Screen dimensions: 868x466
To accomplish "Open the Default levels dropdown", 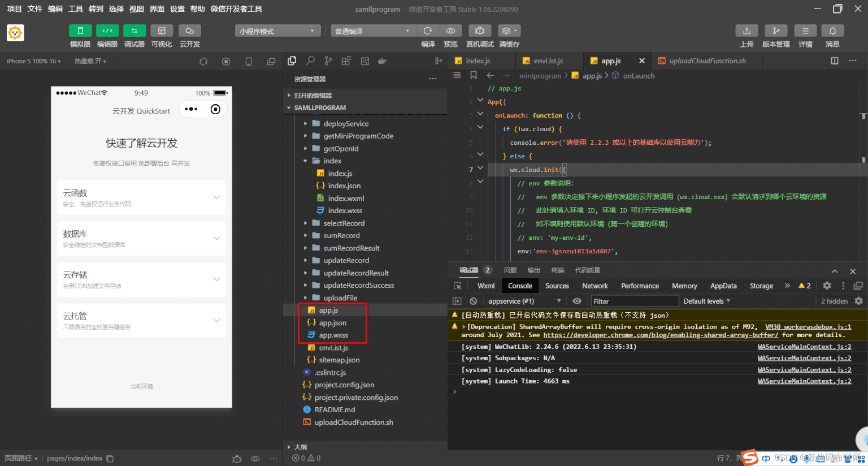I will tap(706, 301).
